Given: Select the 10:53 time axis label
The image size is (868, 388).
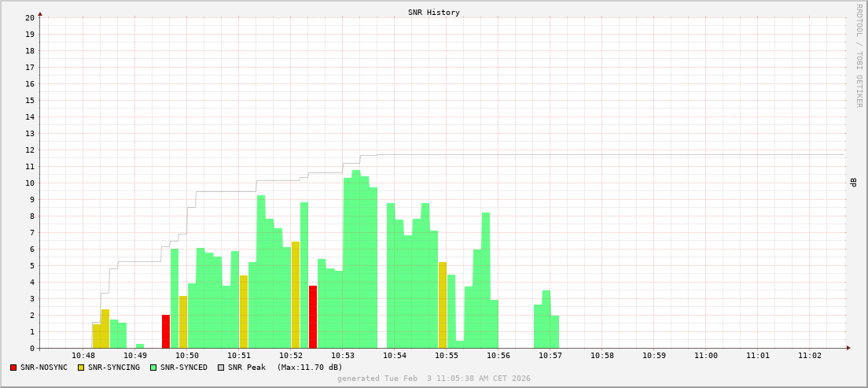Looking at the screenshot, I should click(x=343, y=356).
